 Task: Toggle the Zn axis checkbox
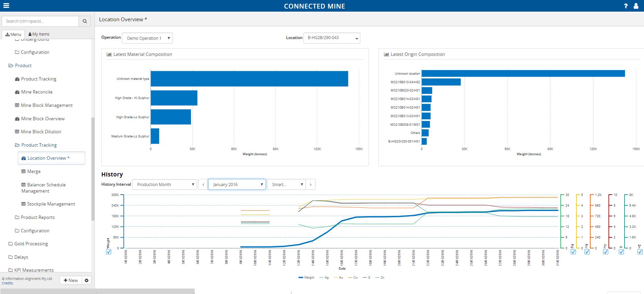[640, 252]
